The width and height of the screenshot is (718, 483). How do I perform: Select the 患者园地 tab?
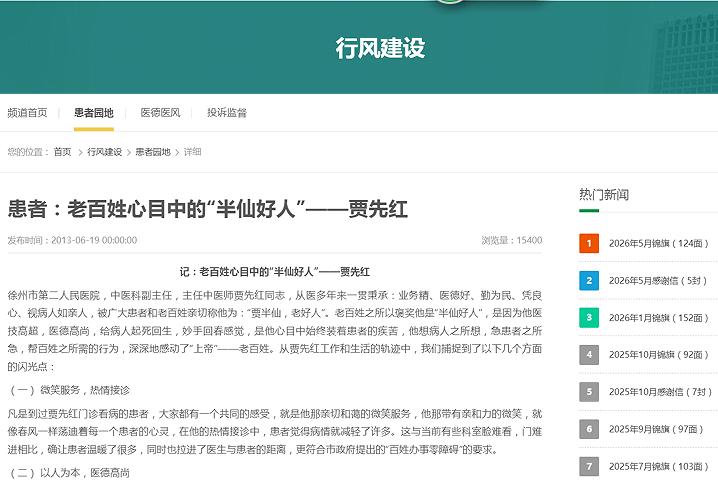(x=94, y=113)
